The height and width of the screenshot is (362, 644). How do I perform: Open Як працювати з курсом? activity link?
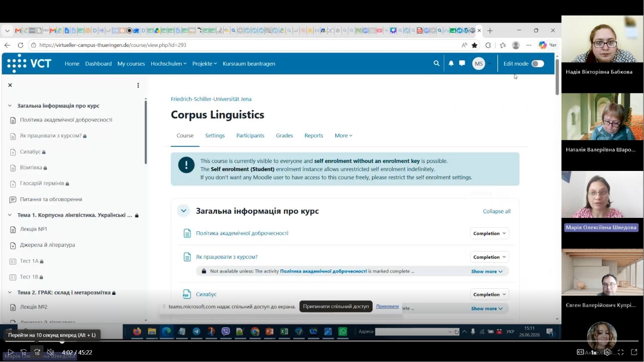[x=227, y=257]
